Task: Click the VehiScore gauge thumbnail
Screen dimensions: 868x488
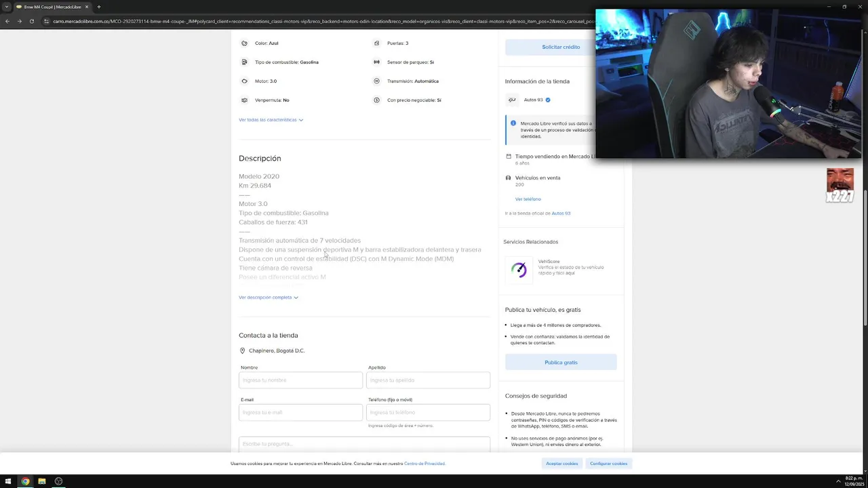Action: (519, 270)
